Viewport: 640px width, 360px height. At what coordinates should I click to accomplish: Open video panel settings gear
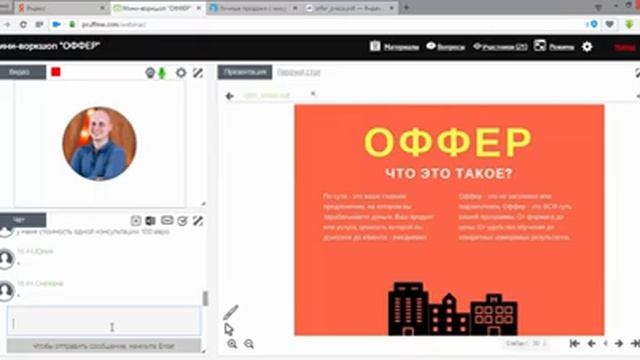pyautogui.click(x=181, y=73)
